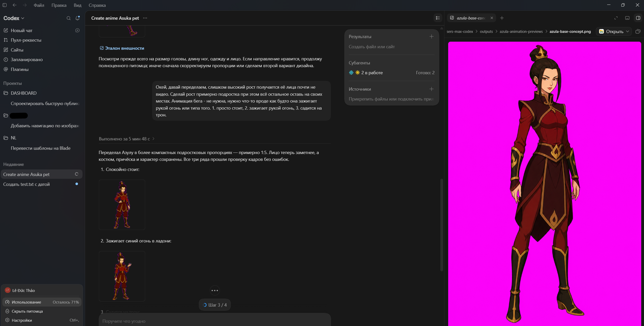The width and height of the screenshot is (644, 326).
Task: Open chat Добавить навигацию по изображ…
Action: tap(45, 126)
